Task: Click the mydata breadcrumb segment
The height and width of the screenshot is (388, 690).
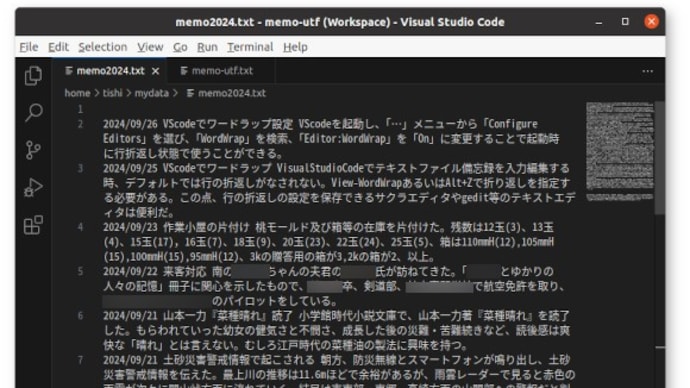Action: [x=151, y=93]
